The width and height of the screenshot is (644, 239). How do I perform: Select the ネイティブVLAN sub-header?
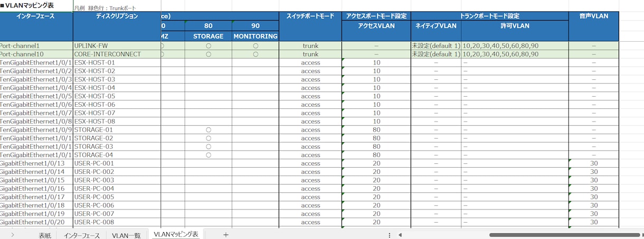point(435,31)
